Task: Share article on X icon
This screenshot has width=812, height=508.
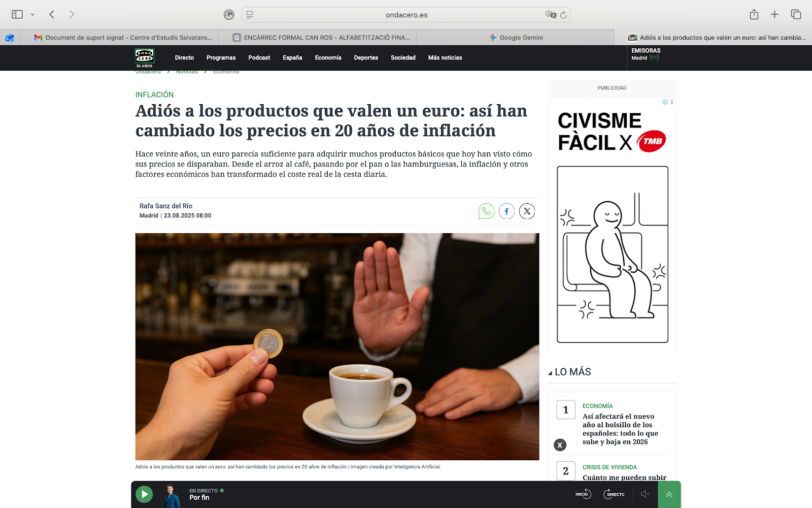Action: [527, 211]
